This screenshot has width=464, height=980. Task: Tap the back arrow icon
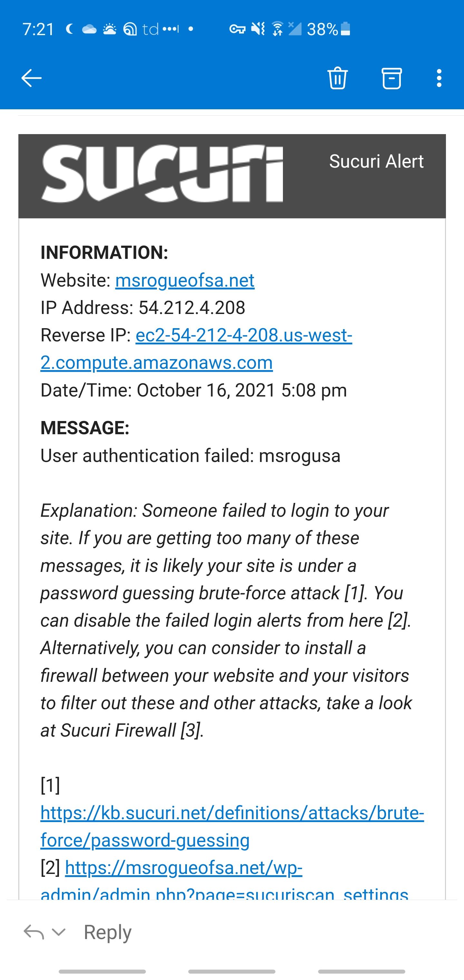pyautogui.click(x=31, y=78)
